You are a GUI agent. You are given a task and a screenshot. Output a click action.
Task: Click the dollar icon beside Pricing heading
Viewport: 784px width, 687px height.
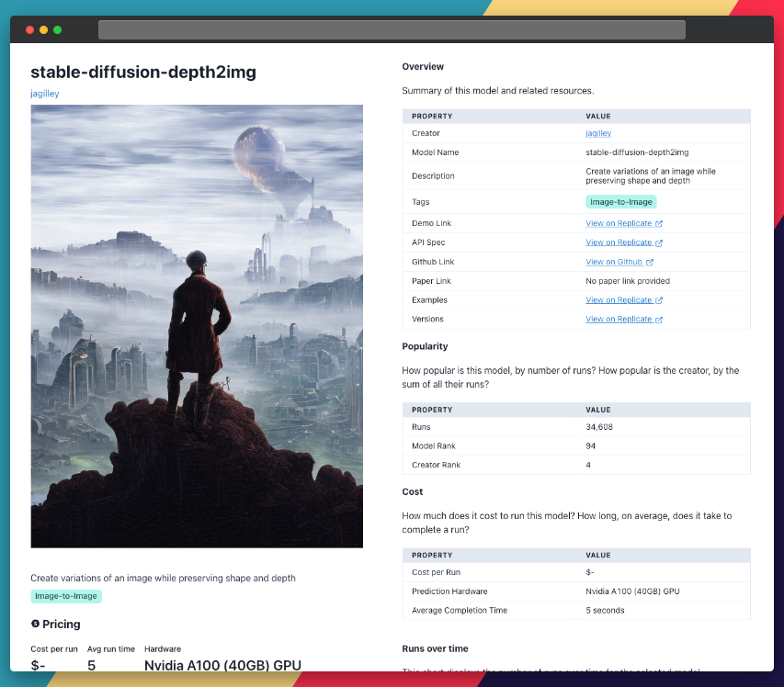tap(35, 624)
